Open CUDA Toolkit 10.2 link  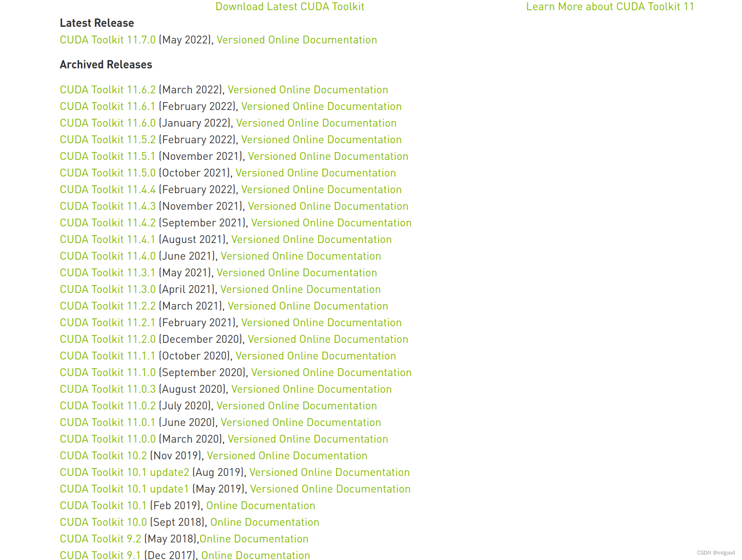104,456
